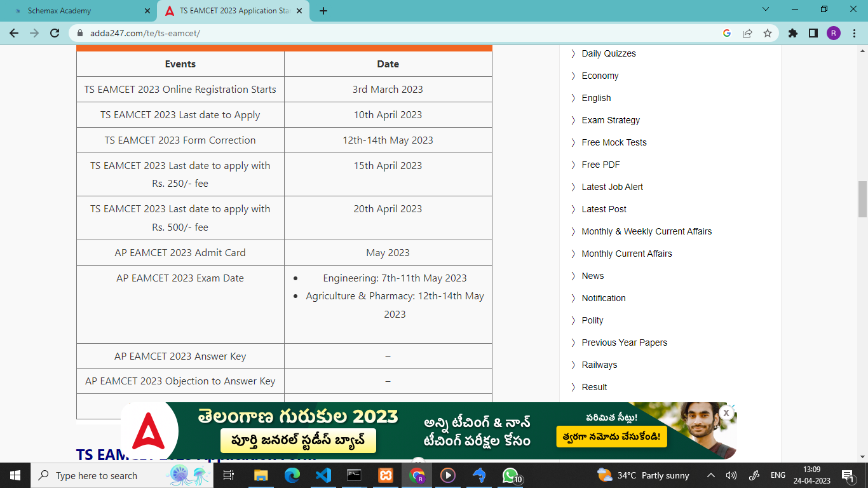Screen dimensions: 868x488
Task: Open Google icon in the address bar
Action: click(727, 33)
